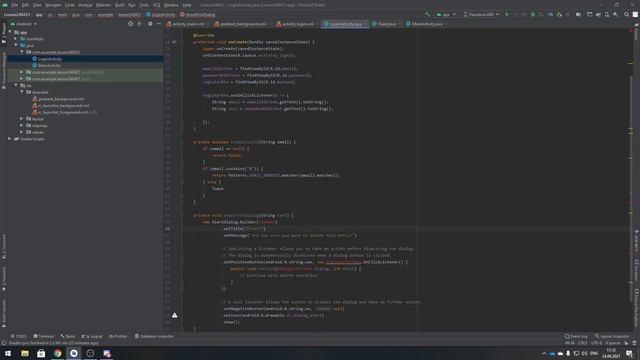The width and height of the screenshot is (640, 360).
Task: Open Microsoft Store from the taskbar
Action: (x=41, y=353)
